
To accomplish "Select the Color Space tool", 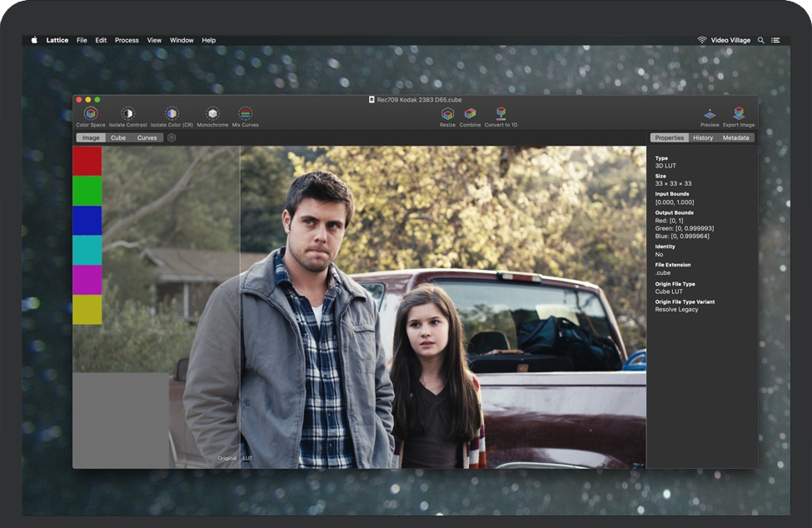I will click(x=90, y=115).
